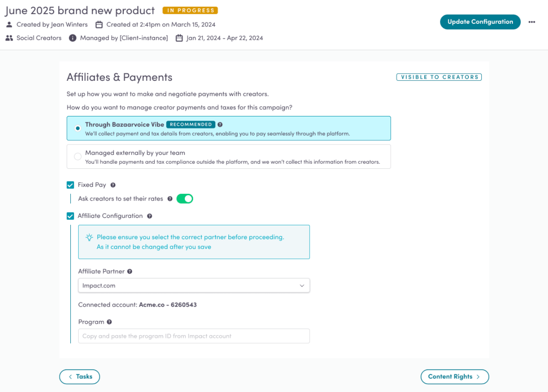548x392 pixels.
Task: Proceed to the Content Rights step
Action: (455, 377)
